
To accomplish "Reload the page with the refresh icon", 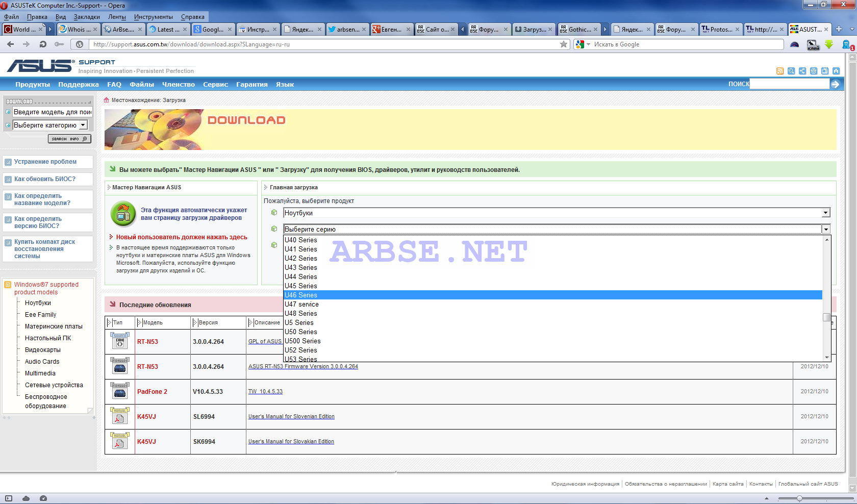I will point(43,44).
